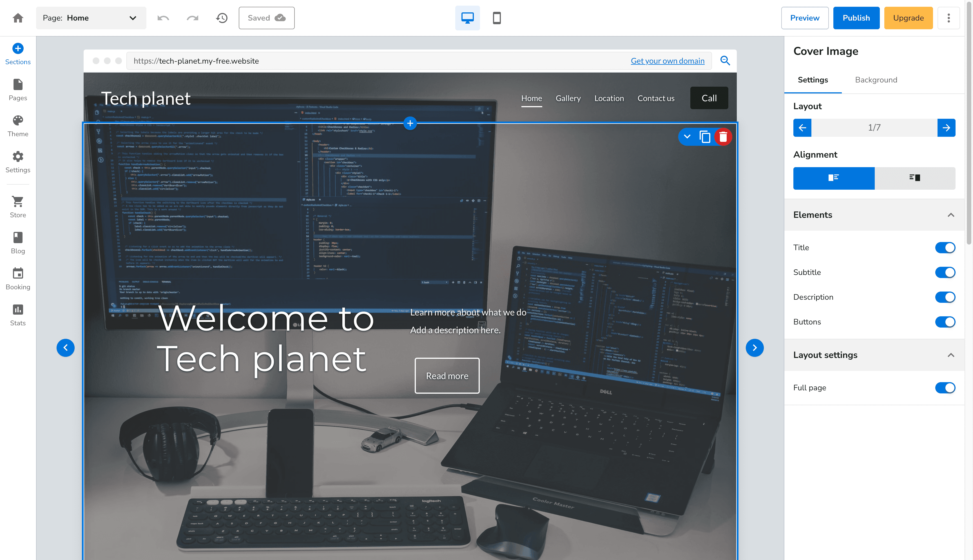This screenshot has height=560, width=973.
Task: Open the Stats panel
Action: coord(18,315)
